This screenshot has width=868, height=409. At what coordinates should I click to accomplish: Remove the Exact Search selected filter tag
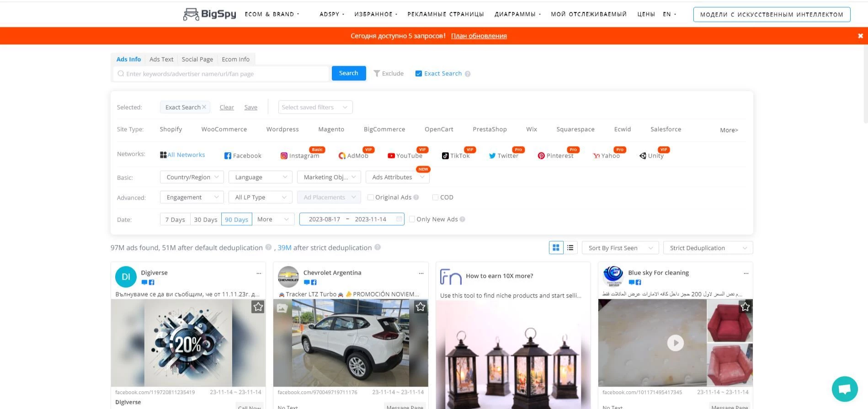(x=204, y=107)
